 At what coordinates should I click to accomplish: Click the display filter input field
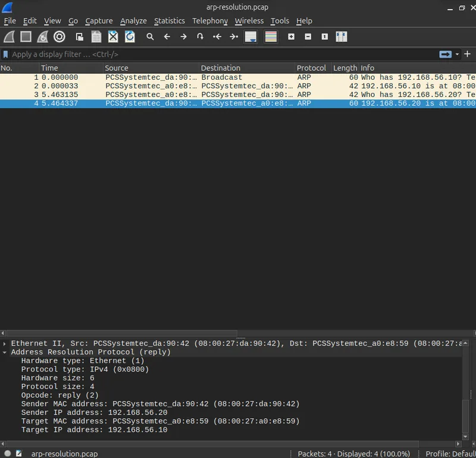[x=224, y=54]
